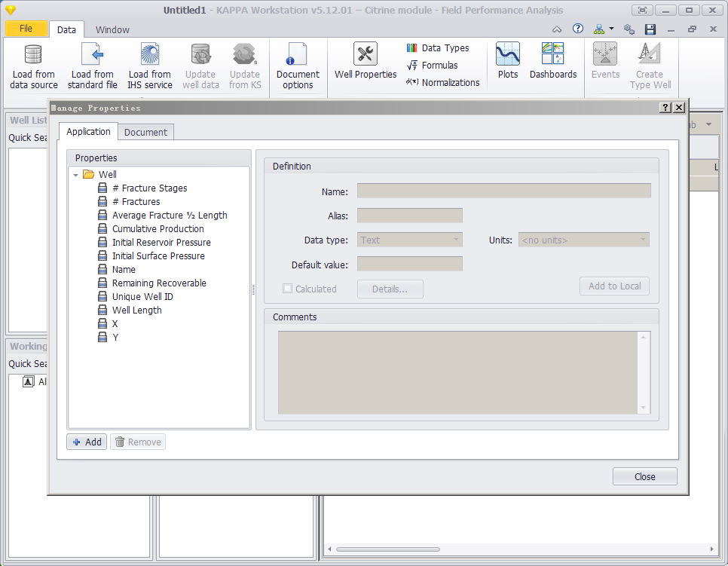Viewport: 728px width, 566px height.
Task: Click the Details... button
Action: [390, 289]
